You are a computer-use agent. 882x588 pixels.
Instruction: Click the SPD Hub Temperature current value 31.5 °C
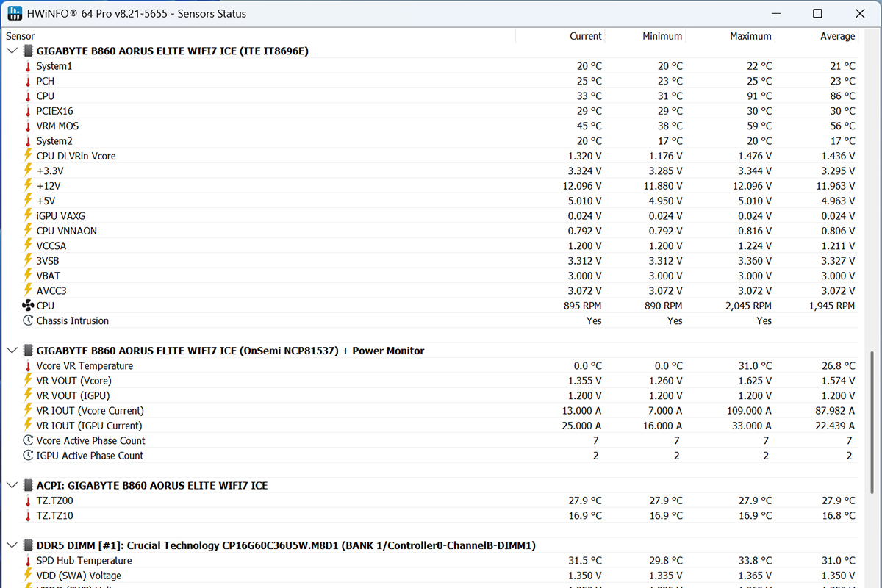click(584, 561)
